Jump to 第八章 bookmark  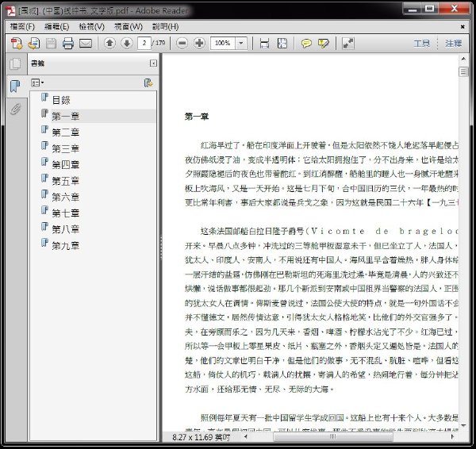tap(66, 229)
